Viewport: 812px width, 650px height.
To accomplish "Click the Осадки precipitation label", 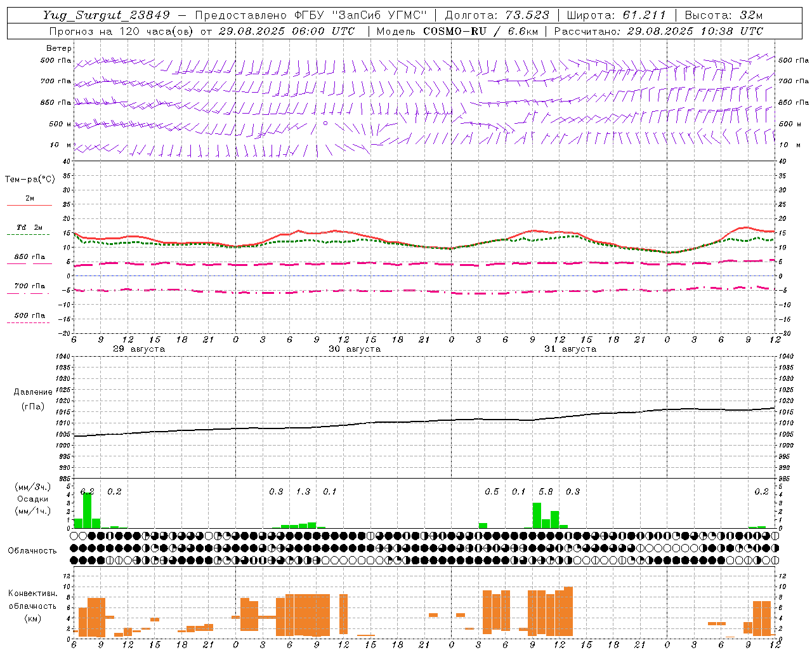I will click(x=32, y=499).
